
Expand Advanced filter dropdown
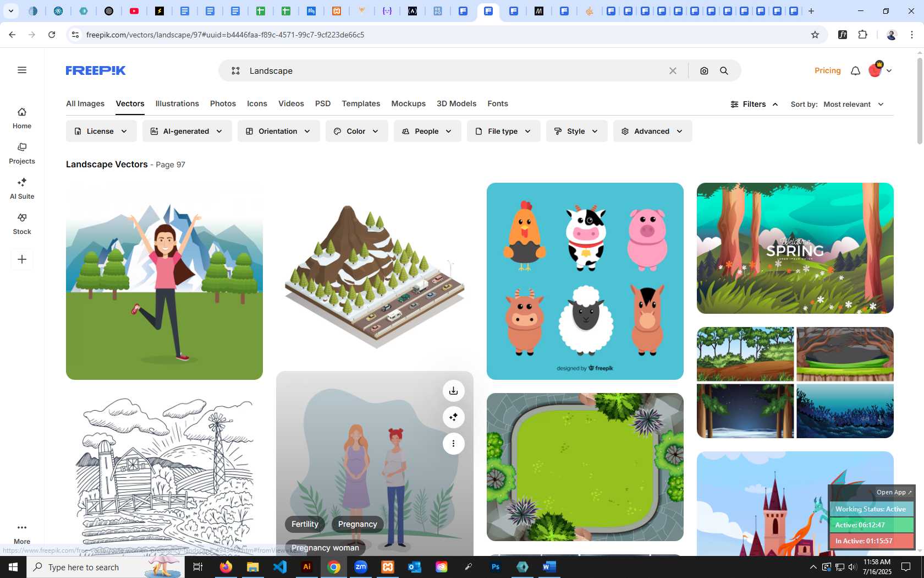[652, 131]
